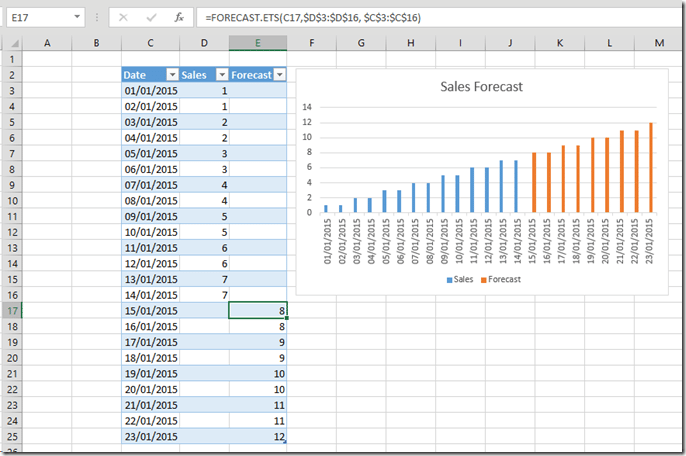This screenshot has height=456, width=686.
Task: Select column B header
Action: point(96,43)
